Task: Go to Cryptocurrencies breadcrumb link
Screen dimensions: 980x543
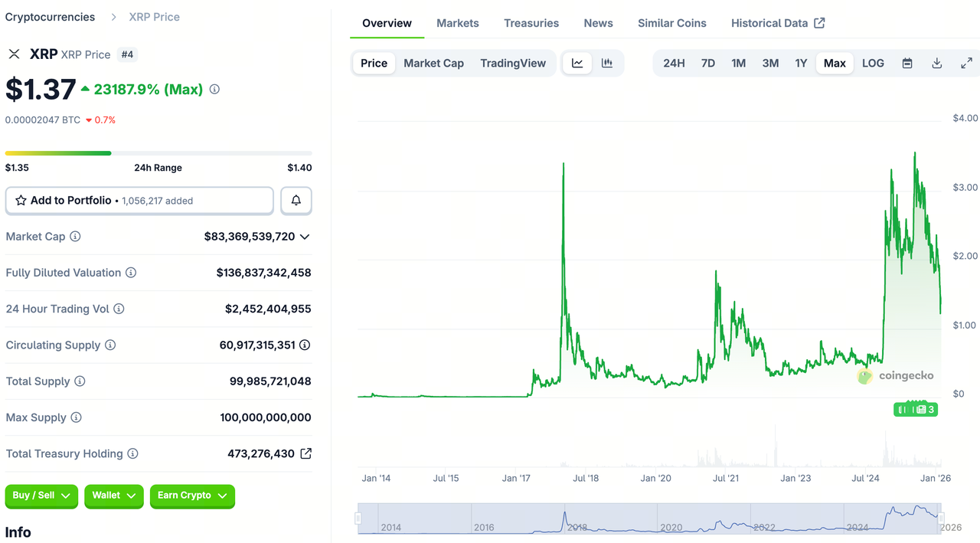Action: (x=50, y=16)
